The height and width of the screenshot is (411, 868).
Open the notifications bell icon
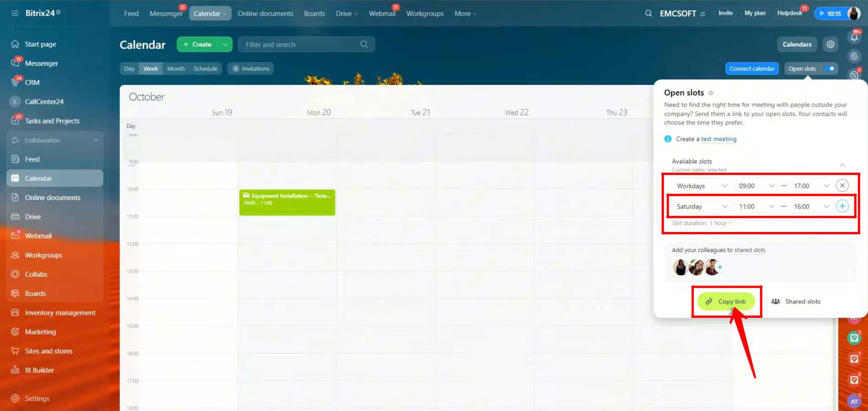point(854,37)
